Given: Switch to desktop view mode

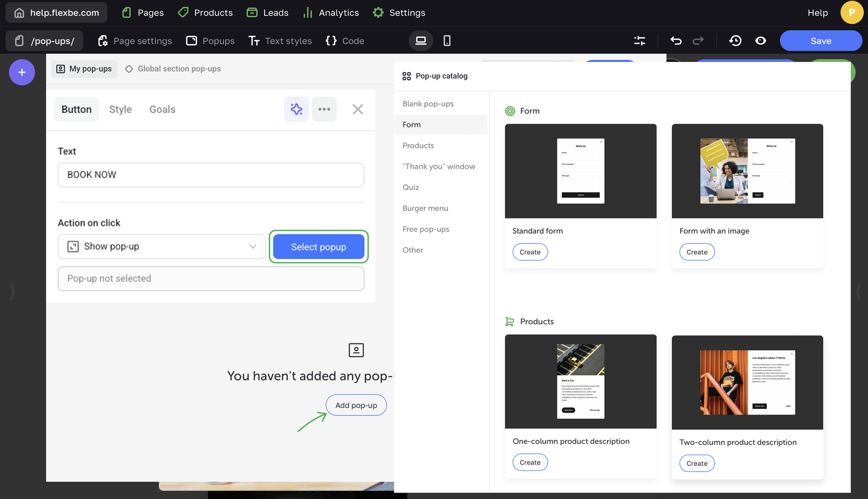Looking at the screenshot, I should coord(420,41).
